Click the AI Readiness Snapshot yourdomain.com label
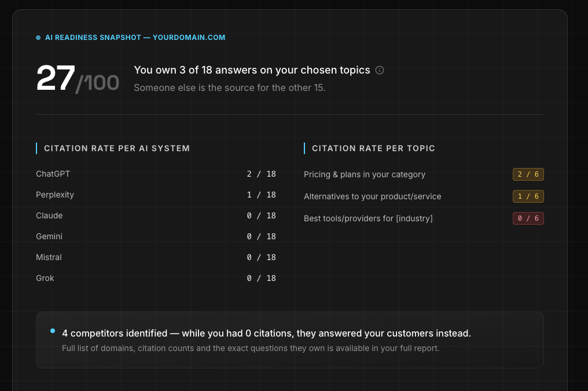 pyautogui.click(x=135, y=38)
